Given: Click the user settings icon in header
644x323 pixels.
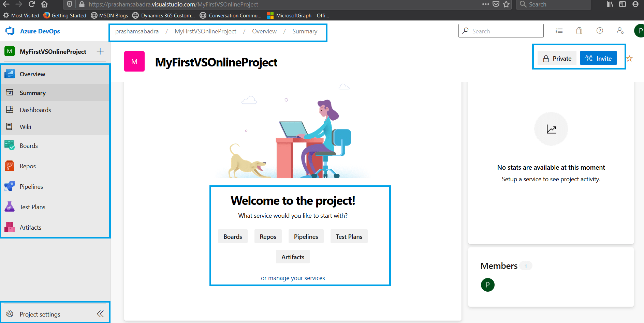Looking at the screenshot, I should pos(620,31).
